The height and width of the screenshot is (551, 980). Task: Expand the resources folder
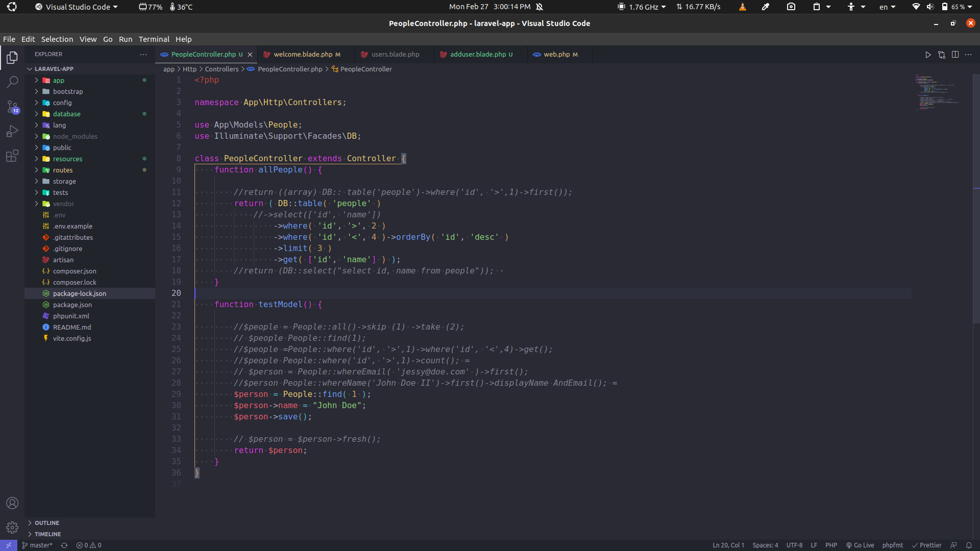pyautogui.click(x=67, y=159)
